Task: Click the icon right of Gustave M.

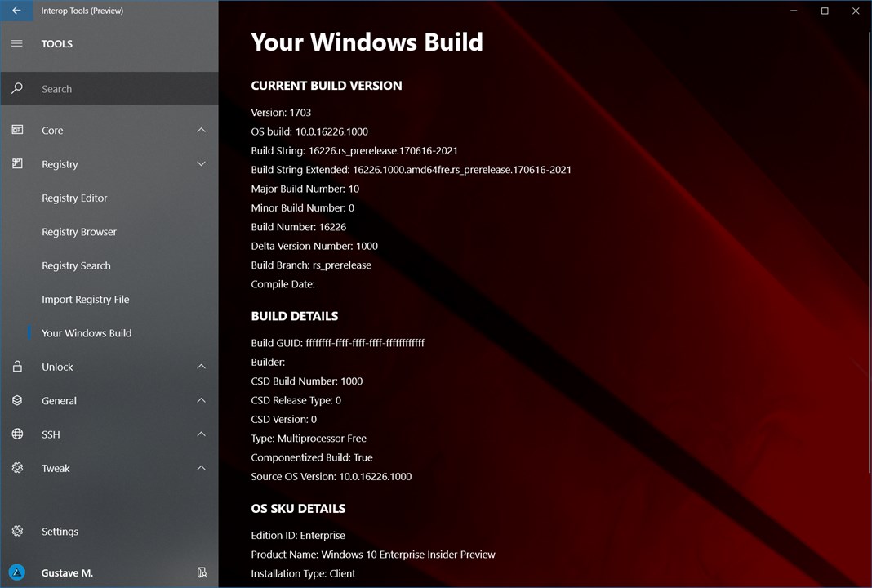Action: tap(202, 572)
